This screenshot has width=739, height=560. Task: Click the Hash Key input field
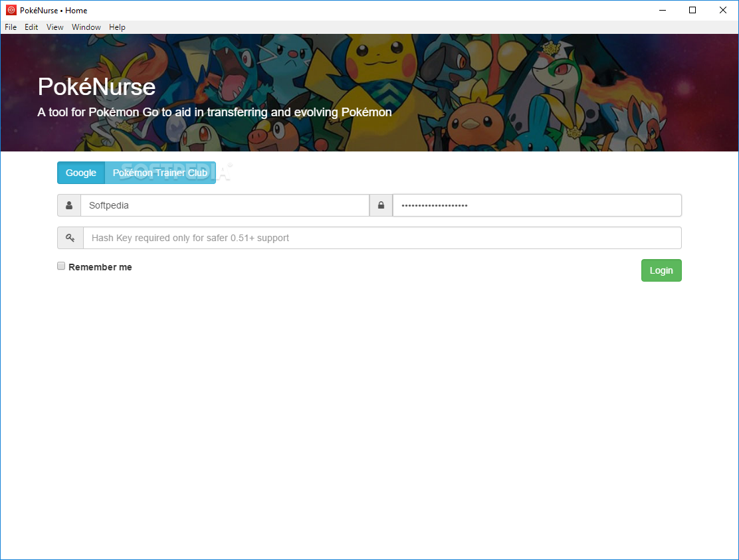pos(381,238)
